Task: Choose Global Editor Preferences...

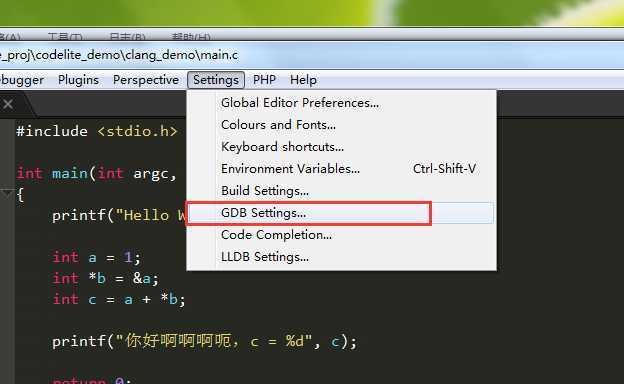Action: [341, 103]
